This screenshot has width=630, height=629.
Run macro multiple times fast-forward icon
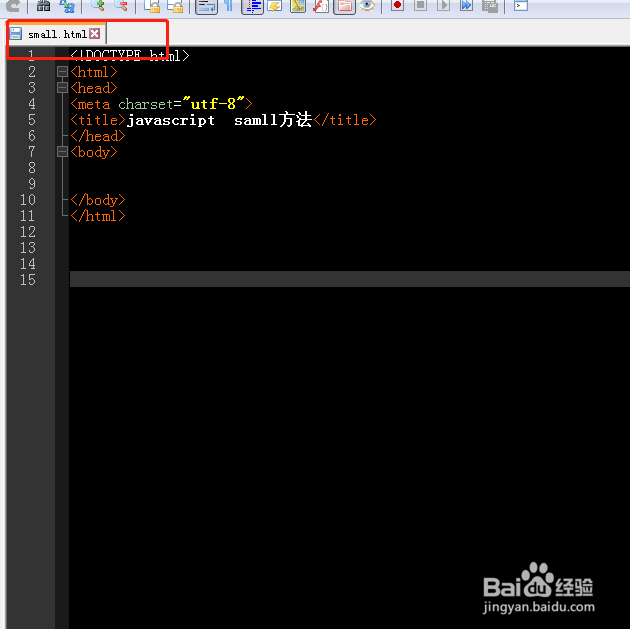(x=466, y=5)
